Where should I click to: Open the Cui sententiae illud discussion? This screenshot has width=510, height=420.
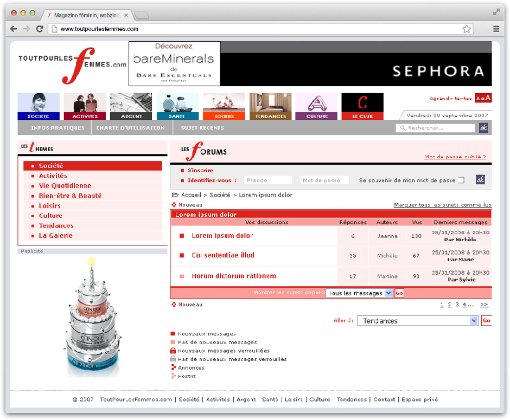coord(222,255)
